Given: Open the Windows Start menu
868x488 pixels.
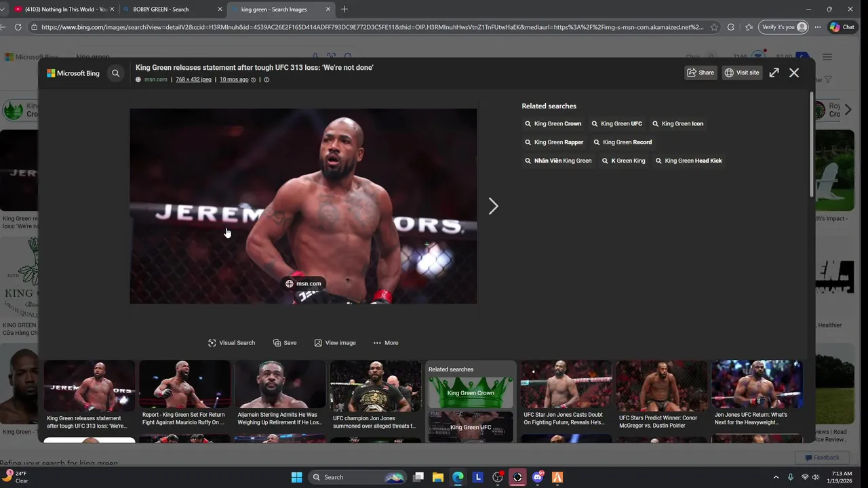Looking at the screenshot, I should [296, 477].
